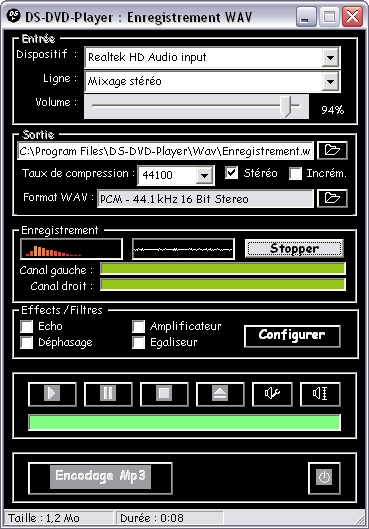Toggle the Stéréo checkbox
Viewport: 369px width, 529px height.
point(231,173)
